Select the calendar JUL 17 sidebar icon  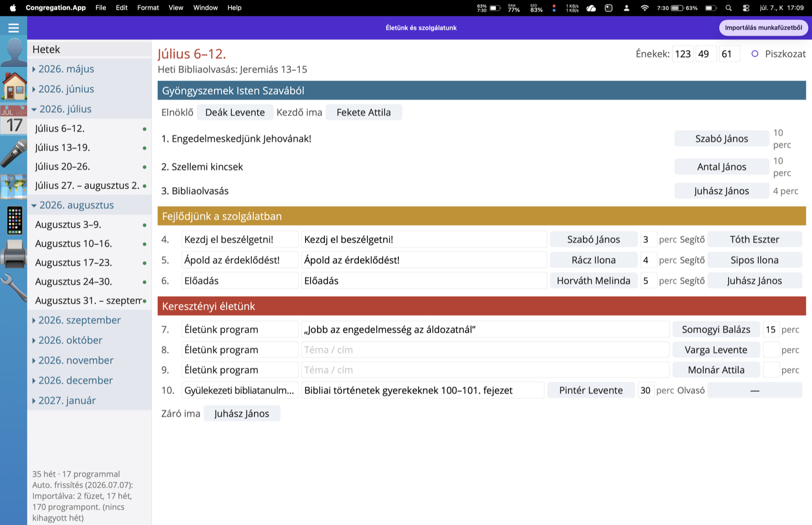(14, 119)
